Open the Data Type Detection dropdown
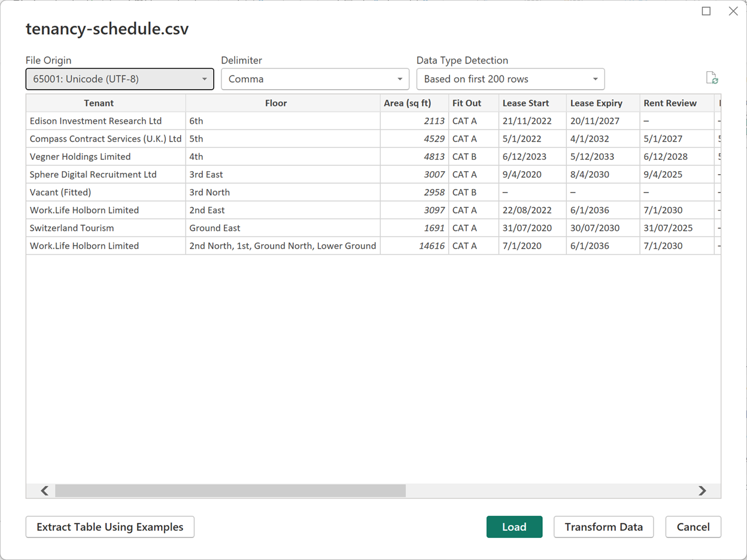Screen dimensions: 747x560 pyautogui.click(x=511, y=79)
